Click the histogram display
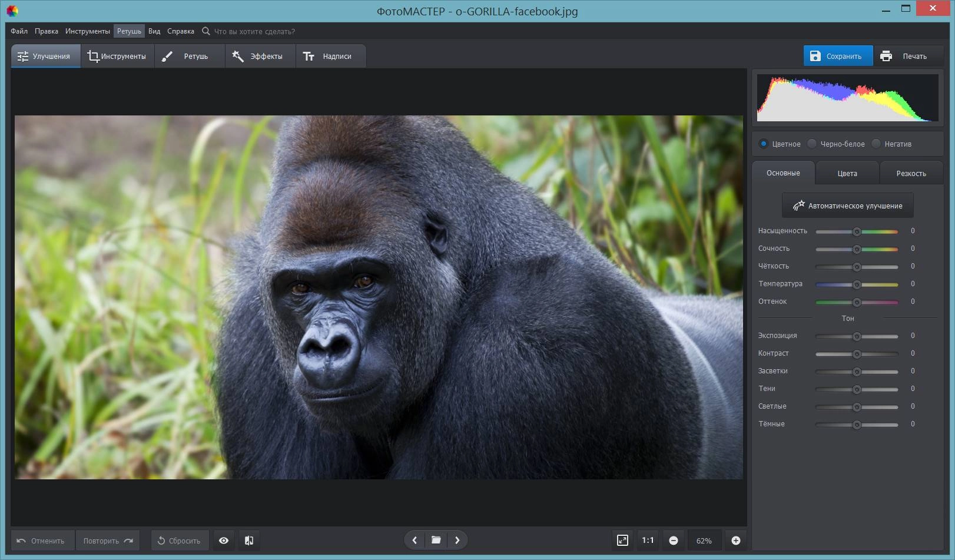 (x=847, y=98)
